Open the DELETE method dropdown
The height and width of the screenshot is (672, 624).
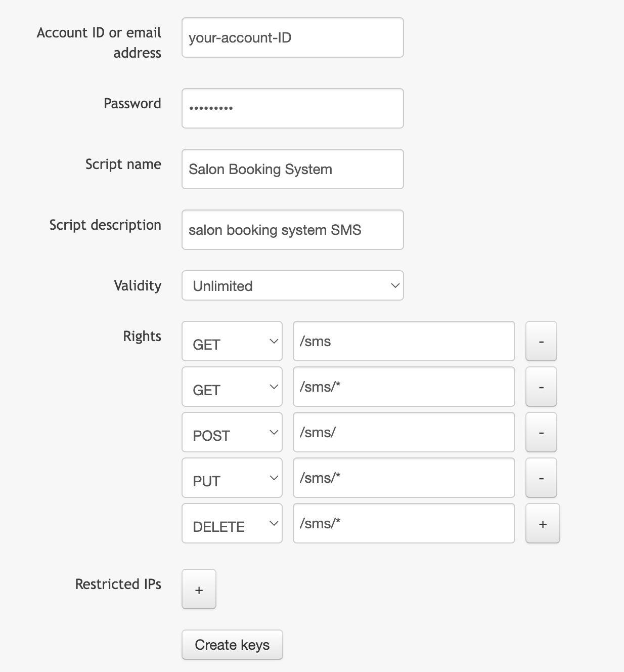[232, 523]
